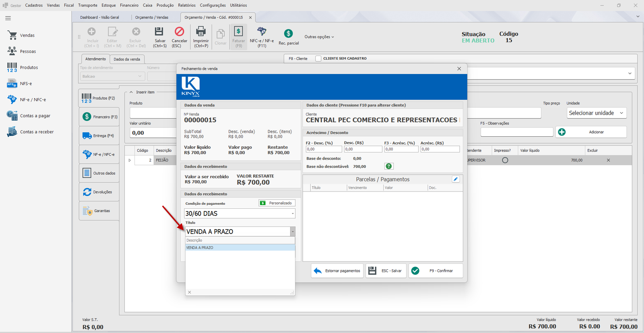
Task: Open Pessoas from the left sidebar
Action: [22, 51]
